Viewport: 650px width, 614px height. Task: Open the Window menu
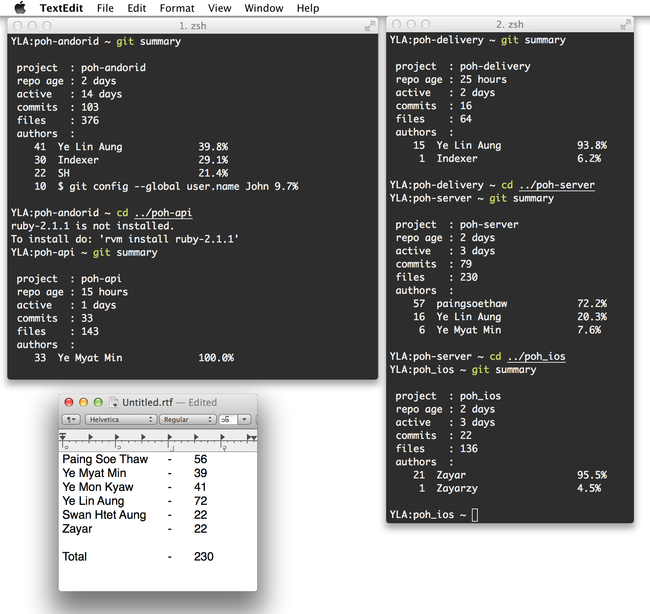click(263, 8)
